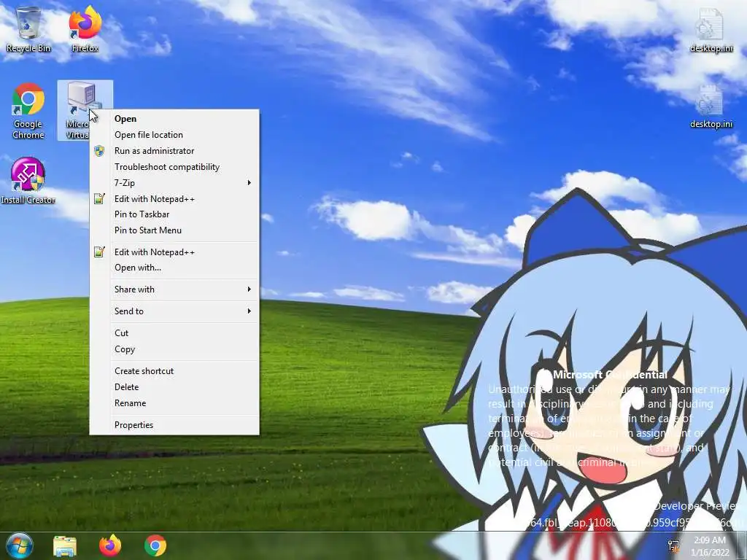This screenshot has width=747, height=560.
Task: Launch Chrome from the taskbar
Action: 155,545
